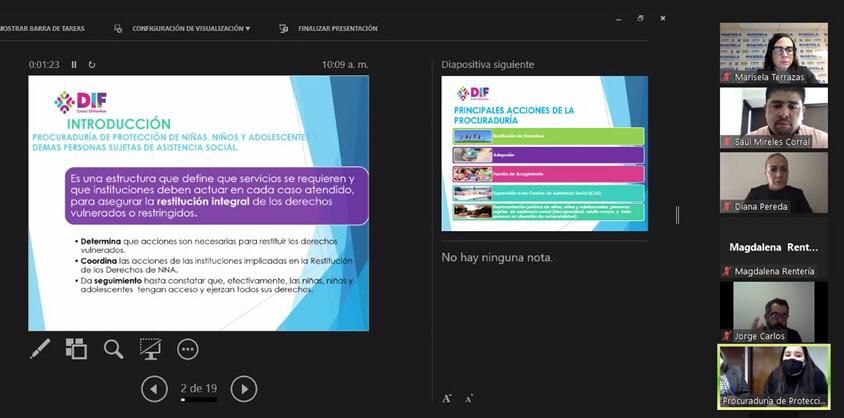Click the black screen presentation icon
The height and width of the screenshot is (418, 844).
click(x=151, y=349)
